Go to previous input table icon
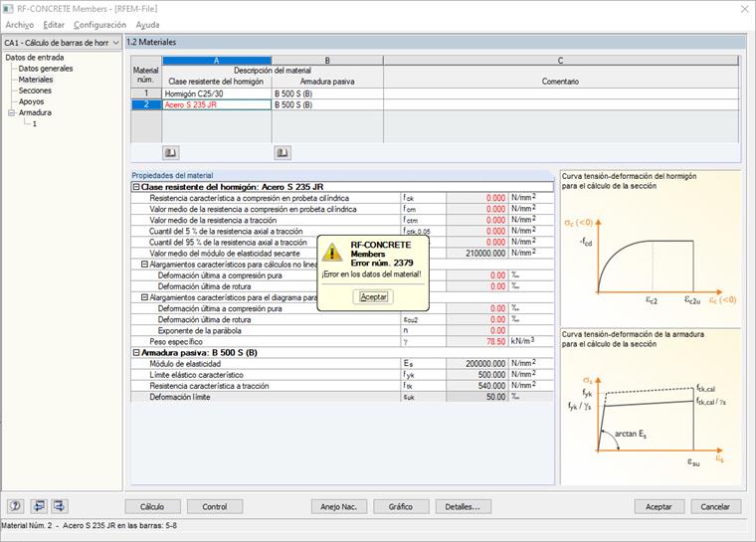The height and width of the screenshot is (542, 756). click(x=39, y=506)
